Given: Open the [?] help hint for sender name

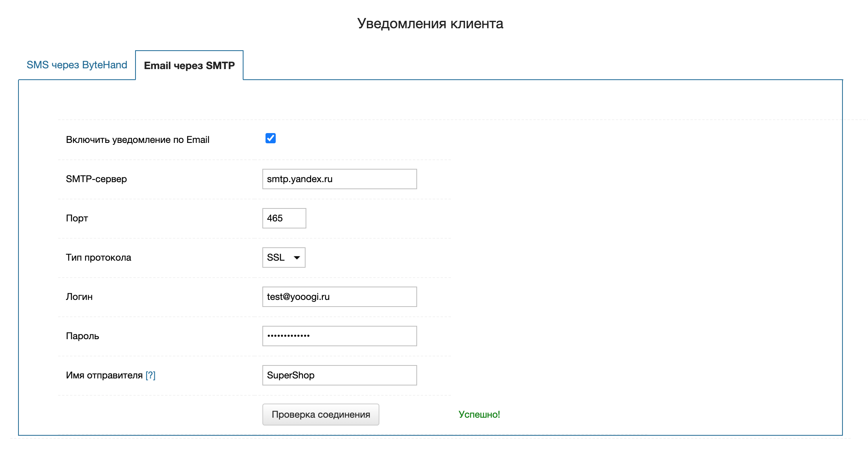Looking at the screenshot, I should coord(150,375).
